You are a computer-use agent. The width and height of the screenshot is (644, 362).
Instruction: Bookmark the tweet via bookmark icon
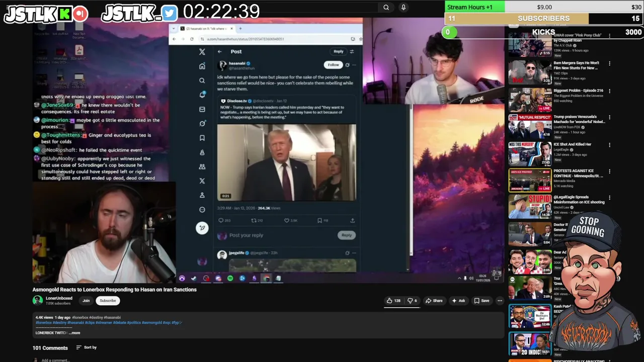[x=319, y=220]
